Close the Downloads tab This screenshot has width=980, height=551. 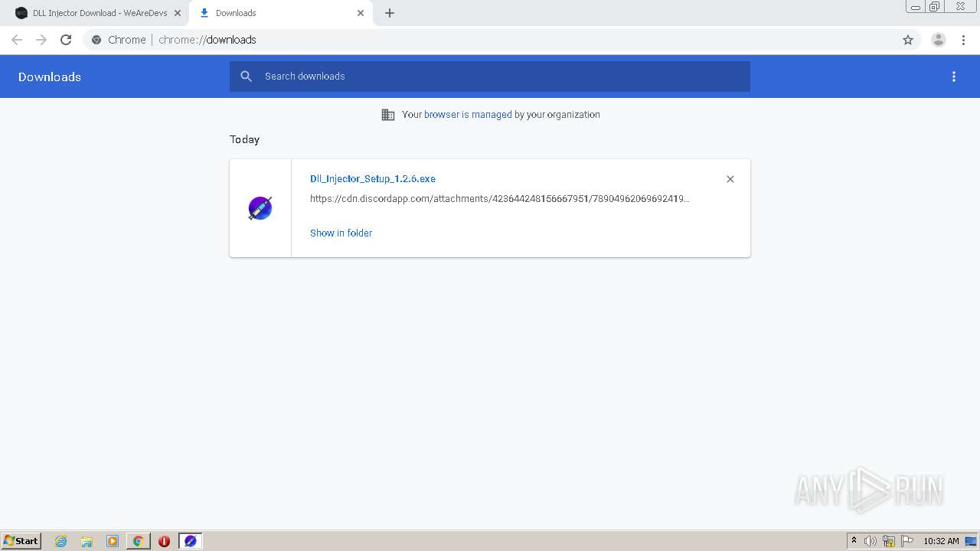click(361, 13)
